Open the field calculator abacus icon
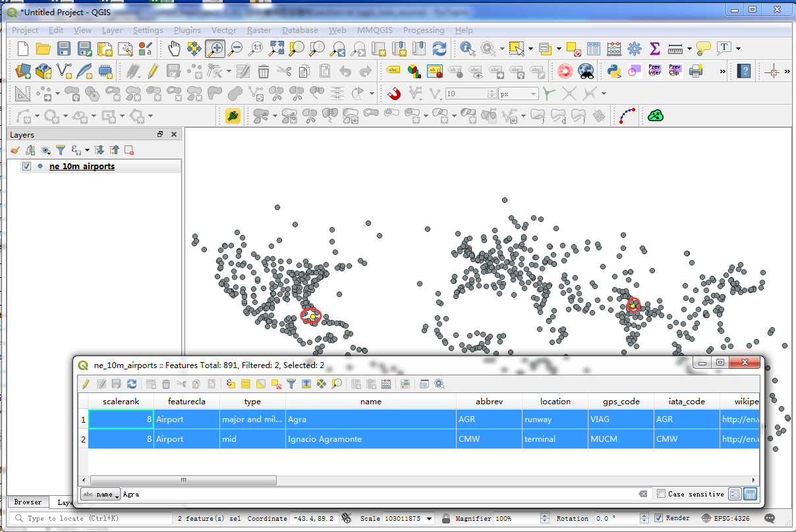Viewport: 796px width, 532px height. (614, 48)
